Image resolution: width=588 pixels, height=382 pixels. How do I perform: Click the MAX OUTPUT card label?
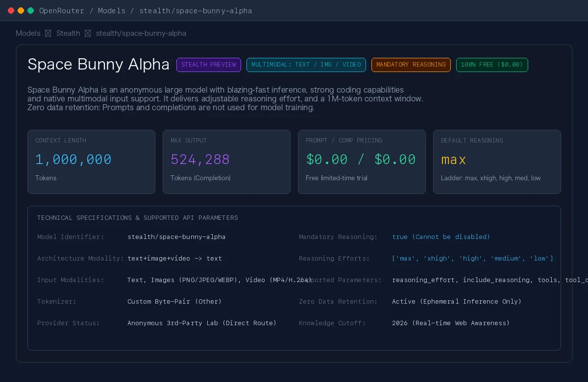[x=189, y=141]
